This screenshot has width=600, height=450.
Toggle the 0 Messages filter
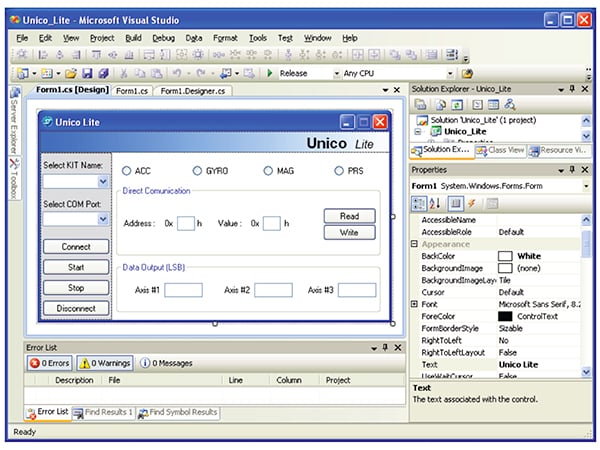pyautogui.click(x=166, y=363)
